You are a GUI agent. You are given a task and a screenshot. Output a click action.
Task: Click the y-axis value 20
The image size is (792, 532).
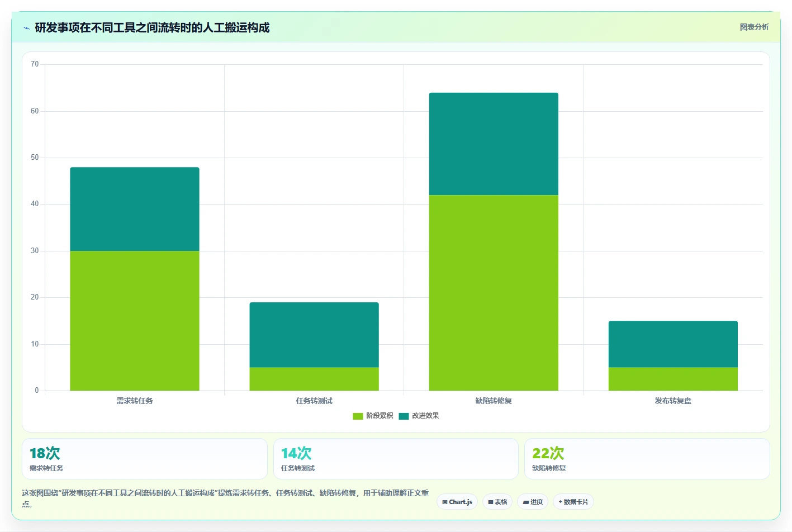(x=35, y=297)
